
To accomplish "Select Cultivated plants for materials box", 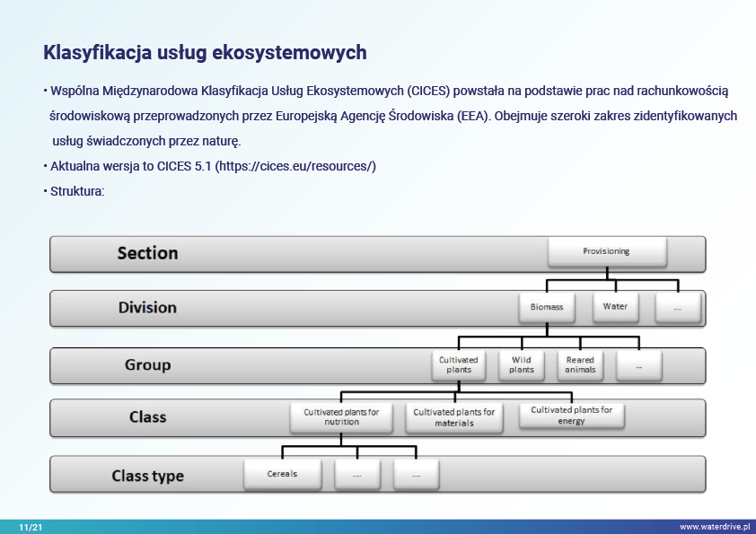I will point(454,417).
